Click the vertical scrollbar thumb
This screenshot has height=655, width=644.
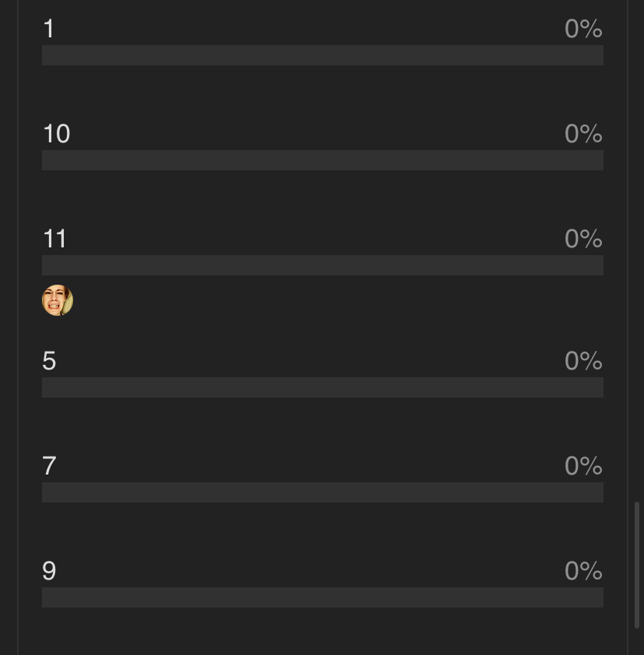click(x=637, y=565)
